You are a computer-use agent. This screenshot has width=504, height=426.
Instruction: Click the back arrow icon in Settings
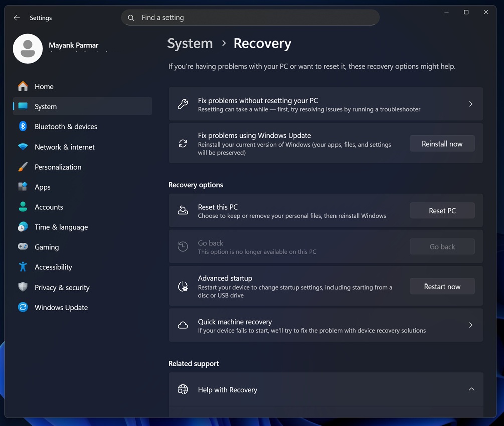(17, 18)
